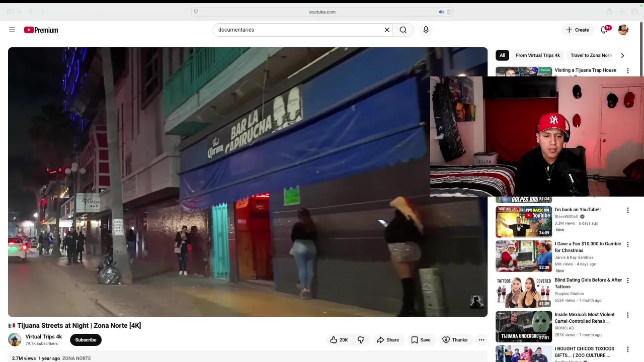This screenshot has height=362, width=644.
Task: Open I Gave a Fan $10,000 title
Action: [x=588, y=247]
